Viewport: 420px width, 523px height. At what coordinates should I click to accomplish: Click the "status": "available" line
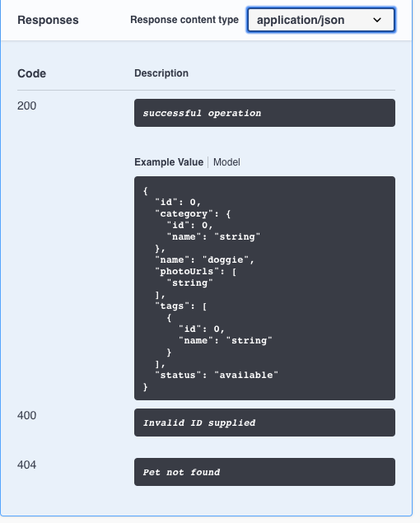click(217, 375)
